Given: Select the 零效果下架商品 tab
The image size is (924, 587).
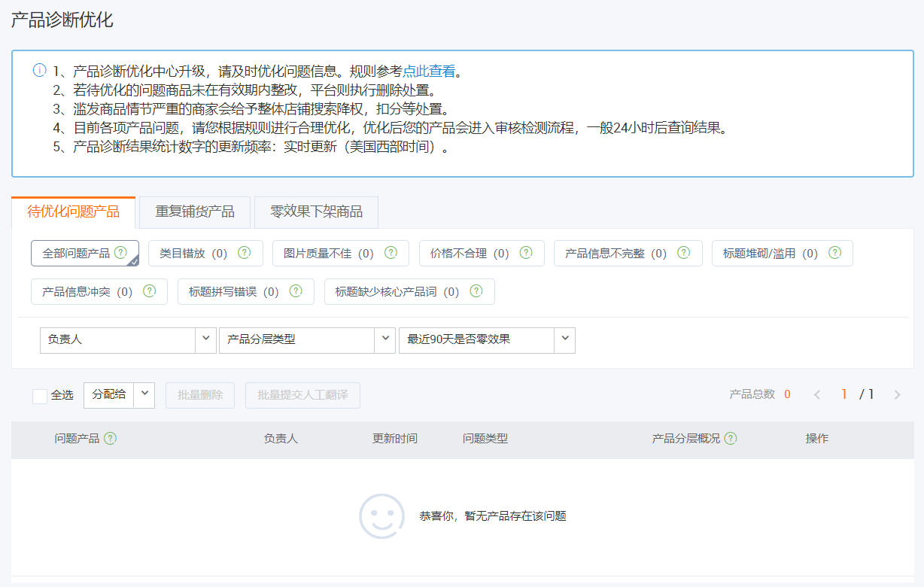Looking at the screenshot, I should tap(316, 212).
